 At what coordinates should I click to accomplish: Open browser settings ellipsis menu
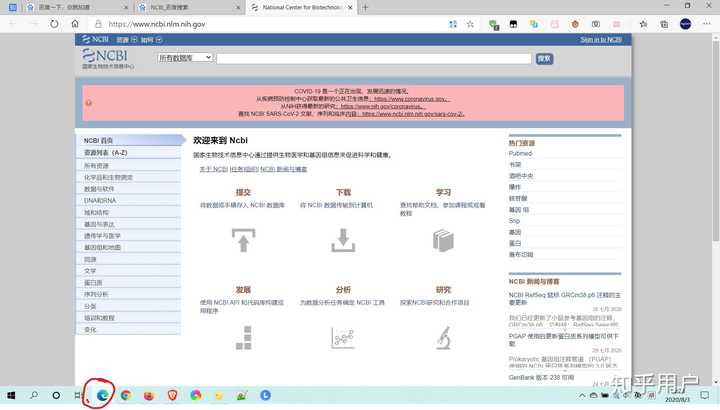pyautogui.click(x=707, y=24)
